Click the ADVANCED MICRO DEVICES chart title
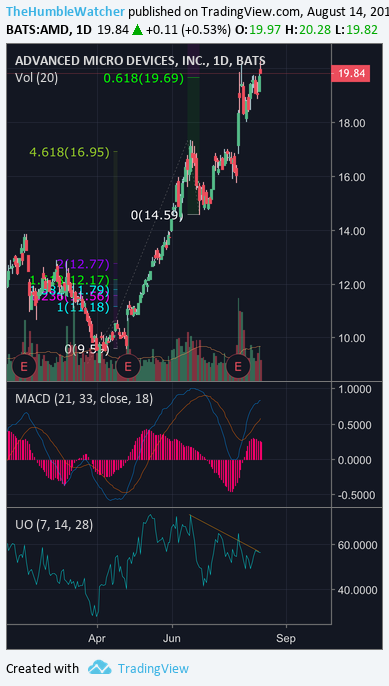The width and height of the screenshot is (389, 686). tap(140, 61)
